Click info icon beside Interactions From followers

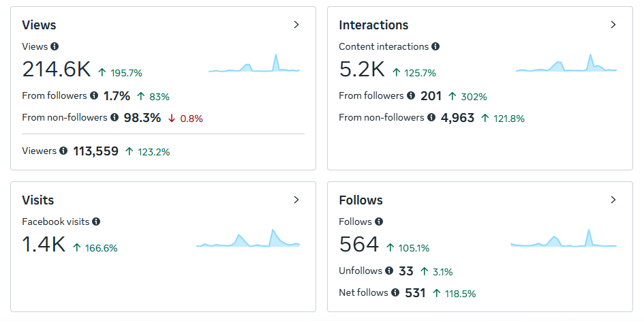click(411, 95)
